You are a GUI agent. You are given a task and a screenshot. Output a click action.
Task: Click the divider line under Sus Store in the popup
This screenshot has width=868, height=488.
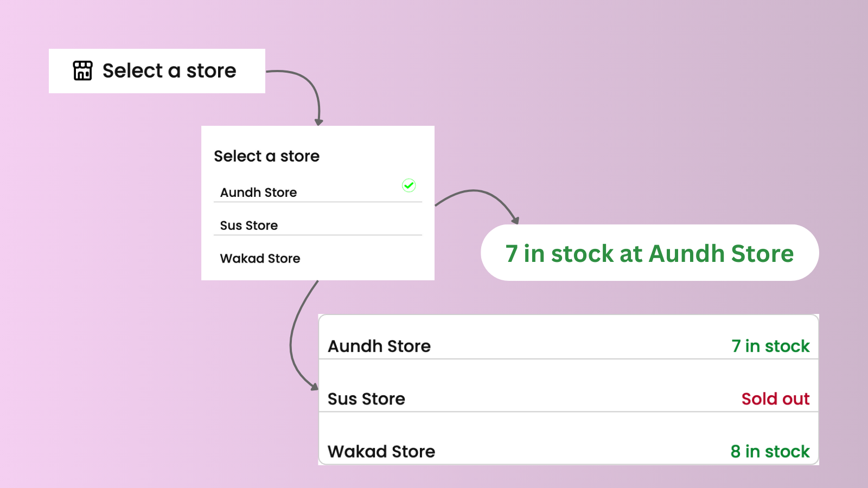[318, 235]
